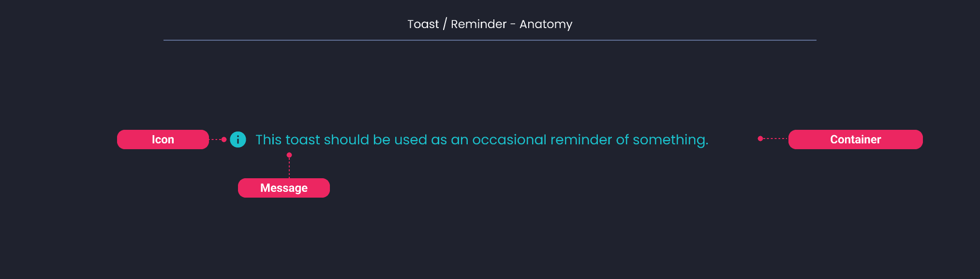This screenshot has width=980, height=279.
Task: Click the teal info icon
Action: (238, 139)
